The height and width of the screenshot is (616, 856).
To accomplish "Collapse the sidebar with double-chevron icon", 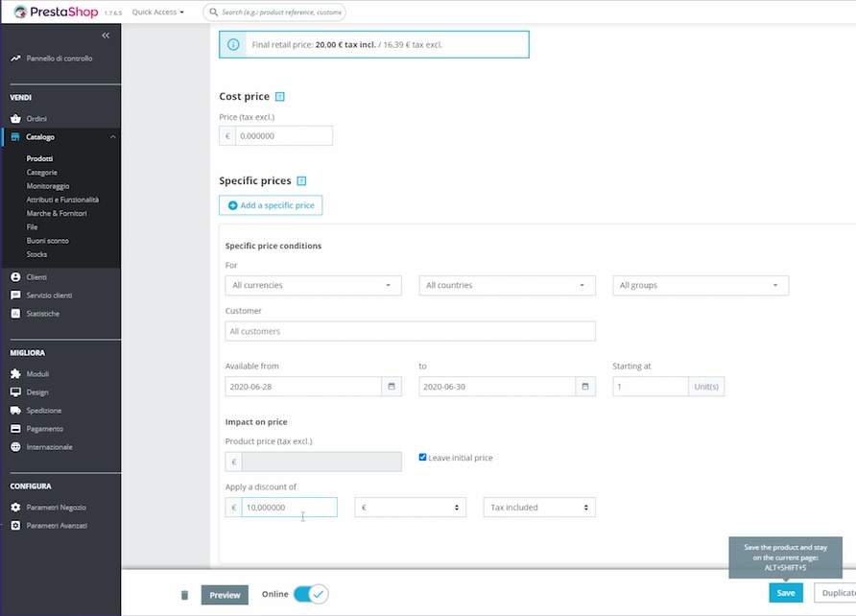I will pos(106,36).
